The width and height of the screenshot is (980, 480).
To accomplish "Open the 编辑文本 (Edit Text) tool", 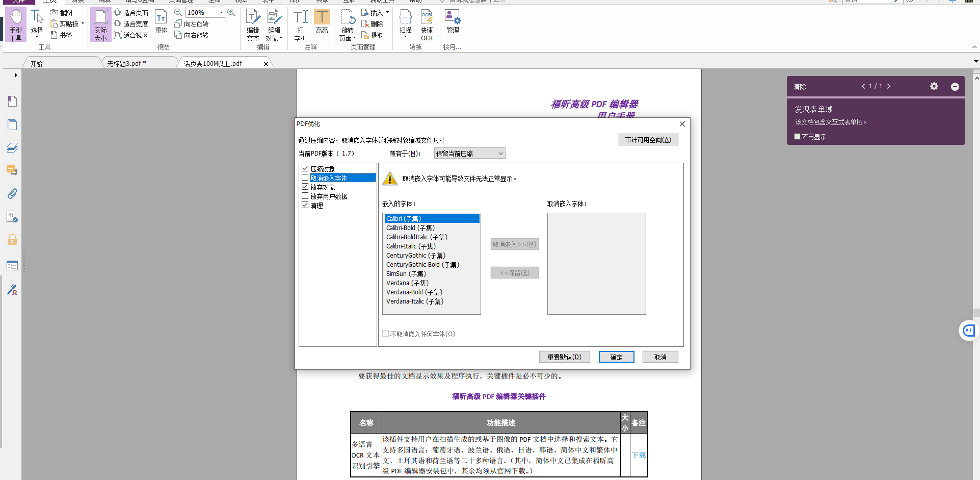I will click(x=253, y=23).
